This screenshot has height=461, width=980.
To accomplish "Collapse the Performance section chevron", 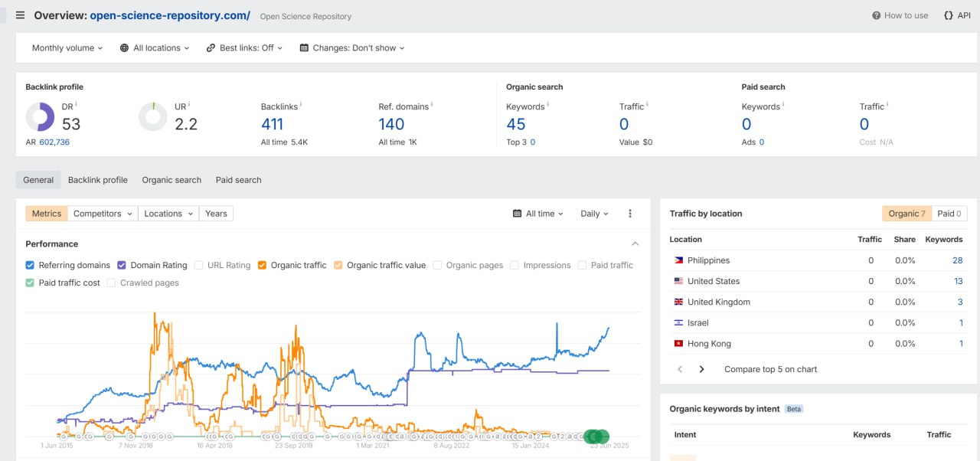I will coord(635,244).
